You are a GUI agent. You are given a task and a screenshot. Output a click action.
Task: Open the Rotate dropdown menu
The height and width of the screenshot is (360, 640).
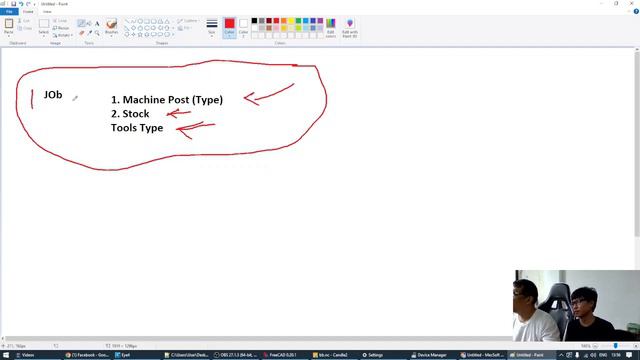tap(63, 36)
